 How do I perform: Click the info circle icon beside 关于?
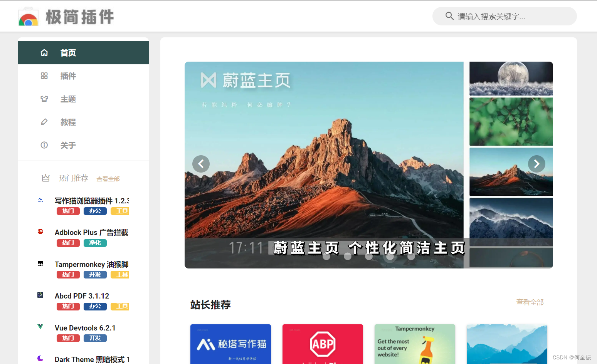(x=44, y=145)
